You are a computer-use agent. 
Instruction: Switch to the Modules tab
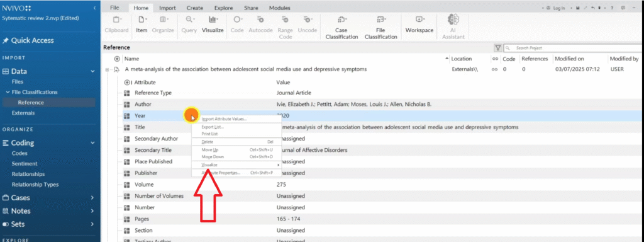coord(280,8)
